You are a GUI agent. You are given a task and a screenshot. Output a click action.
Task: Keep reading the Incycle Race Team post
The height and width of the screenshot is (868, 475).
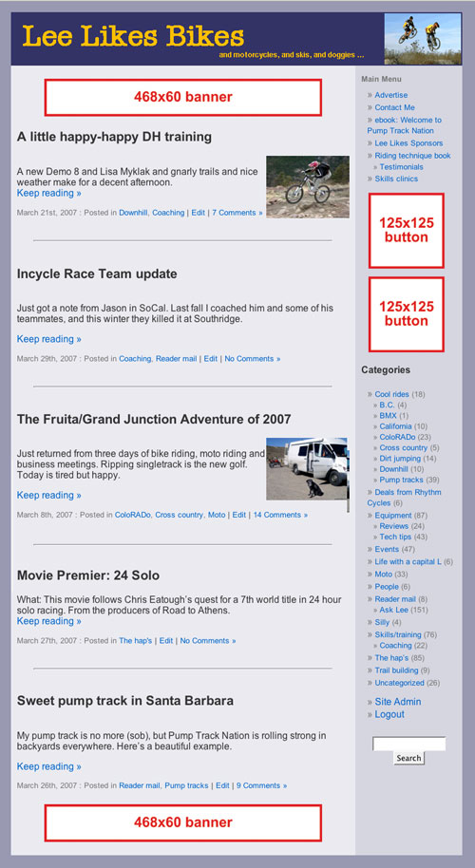[x=49, y=339]
